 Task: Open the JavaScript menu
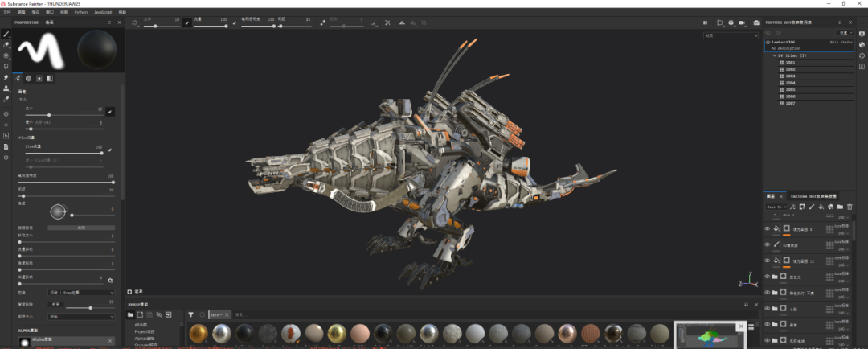103,13
